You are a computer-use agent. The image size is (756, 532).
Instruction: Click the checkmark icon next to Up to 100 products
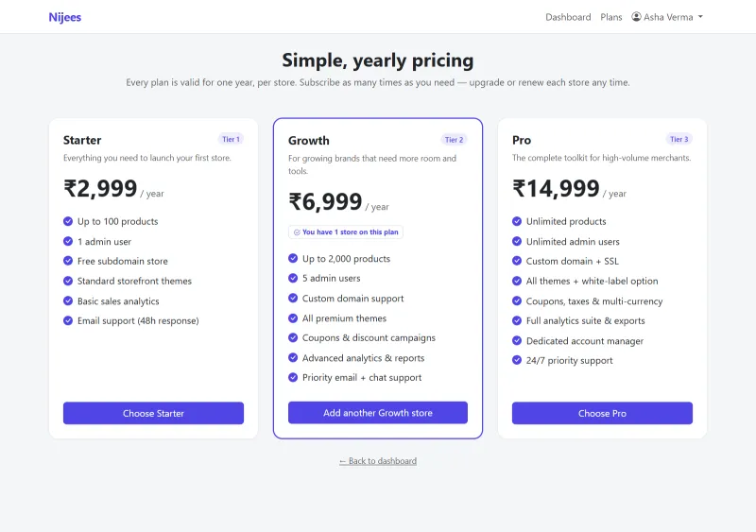tap(68, 221)
